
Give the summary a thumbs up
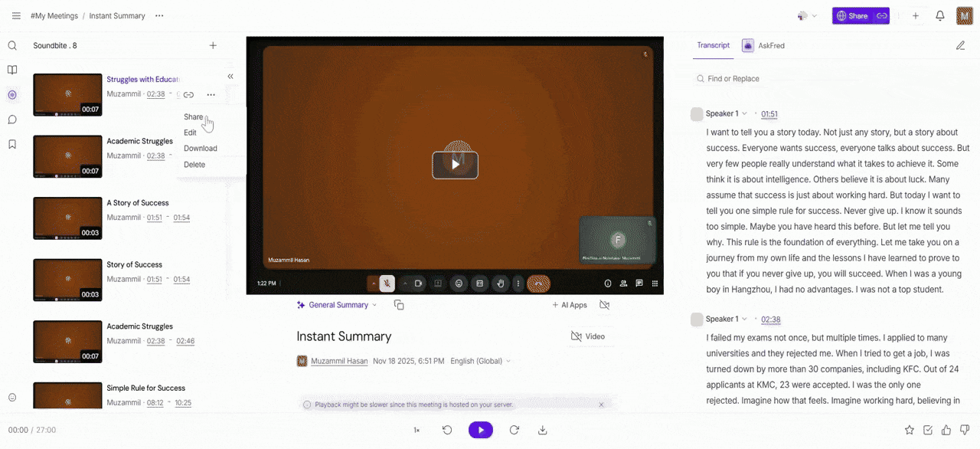[x=946, y=430]
